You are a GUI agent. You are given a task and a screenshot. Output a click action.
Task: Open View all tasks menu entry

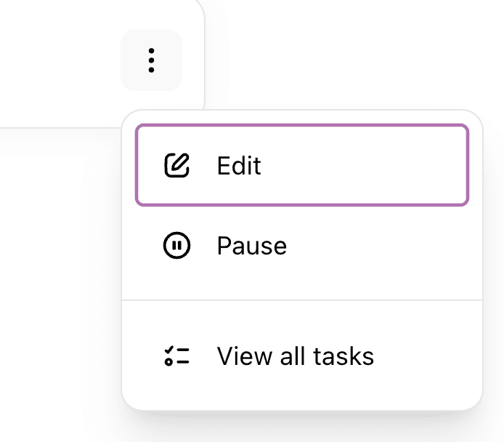pyautogui.click(x=301, y=356)
